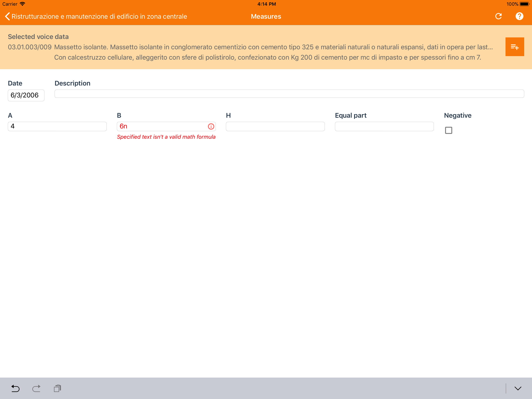
Task: Focus the Equal part field
Action: 384,126
